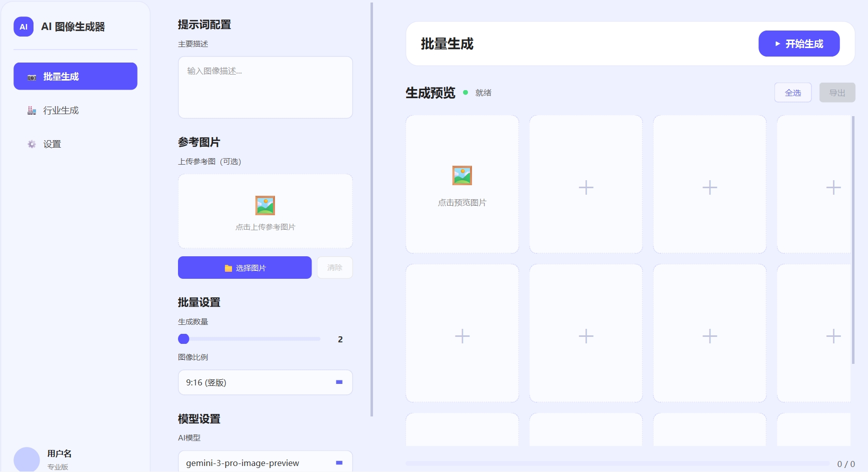The width and height of the screenshot is (868, 472).
Task: Click the 开始生成 button
Action: pos(799,44)
